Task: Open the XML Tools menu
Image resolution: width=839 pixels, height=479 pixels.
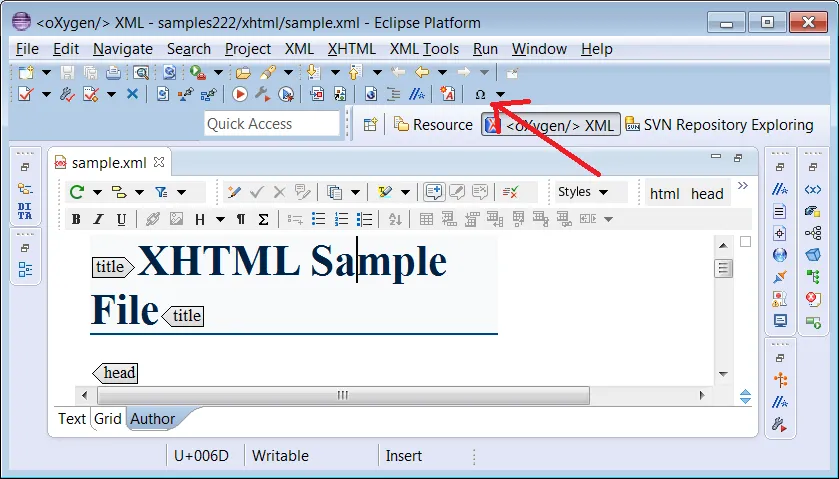Action: [x=424, y=49]
